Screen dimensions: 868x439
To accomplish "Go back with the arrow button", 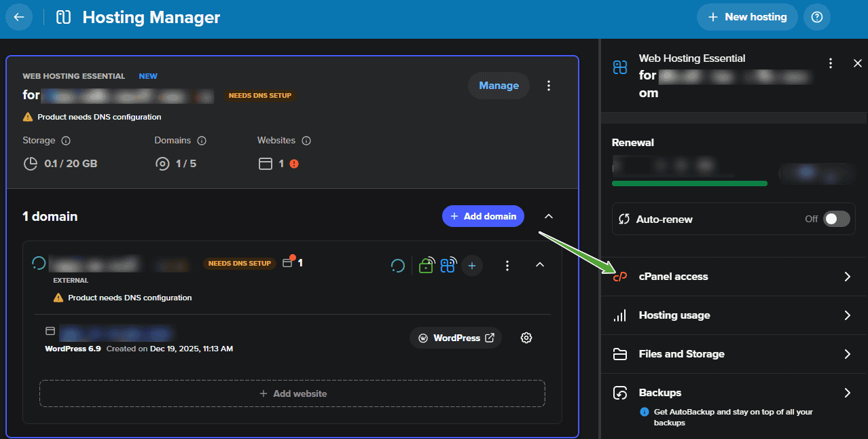I will 19,17.
